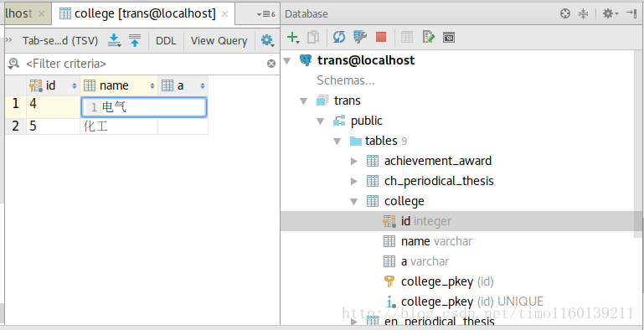644x330 pixels.
Task: Expand the ch_periodical_thesis table
Action: tap(354, 181)
